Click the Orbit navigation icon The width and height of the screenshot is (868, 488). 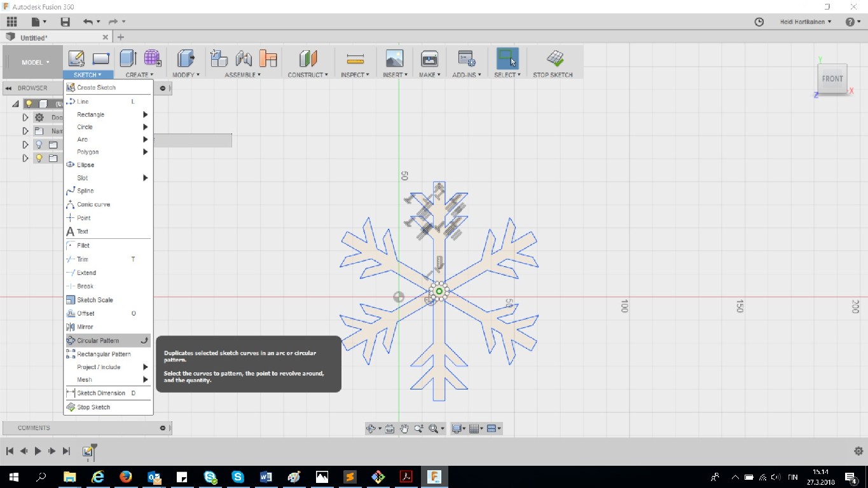[x=371, y=429]
